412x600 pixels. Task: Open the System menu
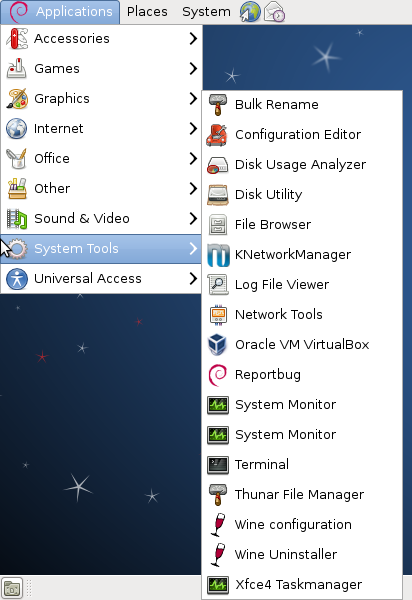click(x=207, y=12)
